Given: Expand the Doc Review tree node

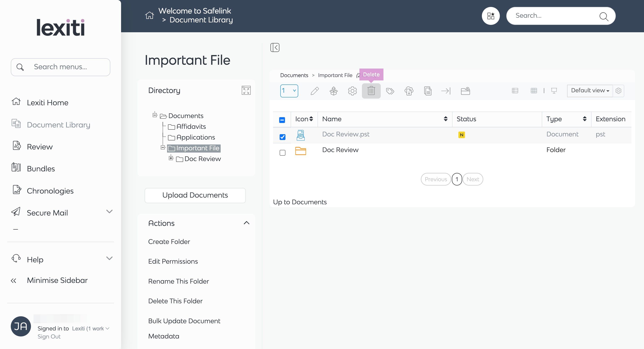Looking at the screenshot, I should (x=171, y=158).
